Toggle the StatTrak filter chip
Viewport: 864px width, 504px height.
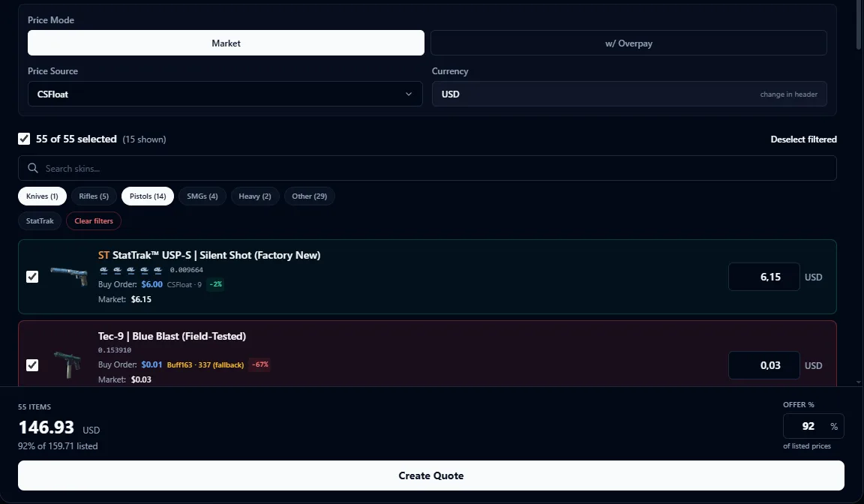(x=40, y=221)
